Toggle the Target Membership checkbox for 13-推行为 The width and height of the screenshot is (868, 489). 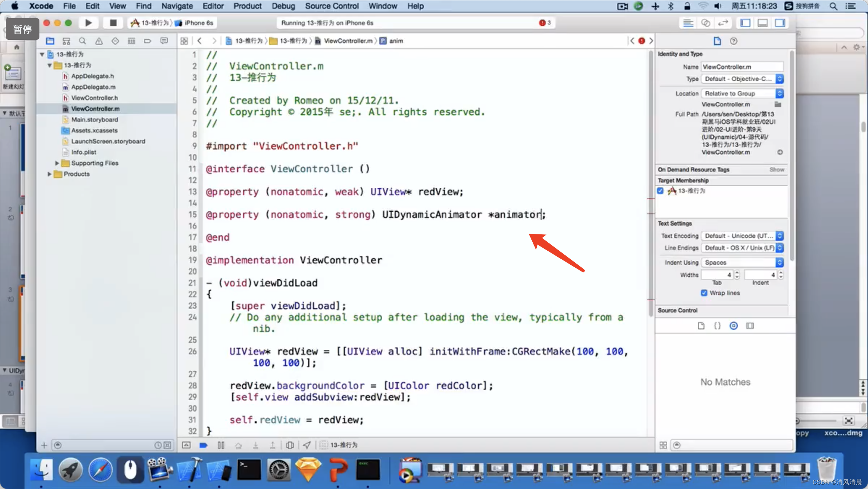[660, 190]
